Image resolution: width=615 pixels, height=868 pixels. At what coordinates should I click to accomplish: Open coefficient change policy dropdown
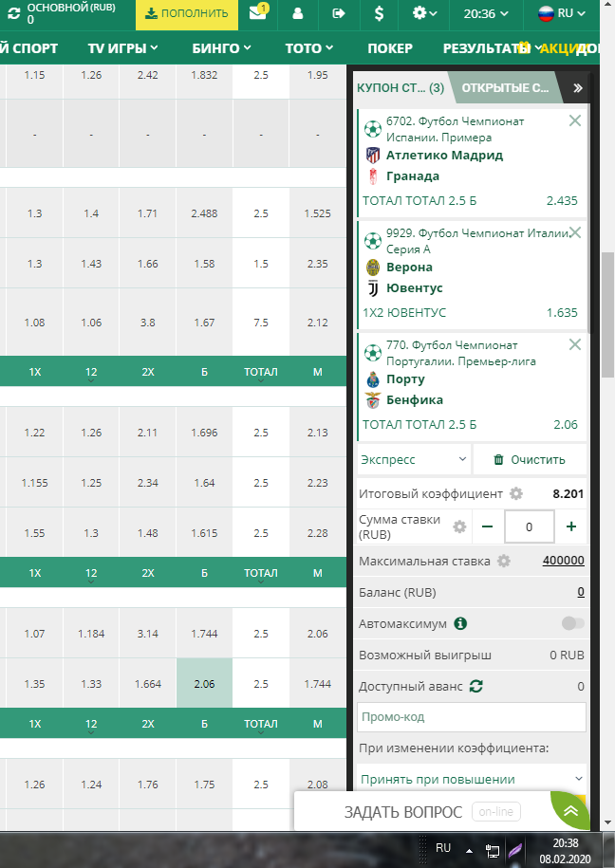pos(472,779)
